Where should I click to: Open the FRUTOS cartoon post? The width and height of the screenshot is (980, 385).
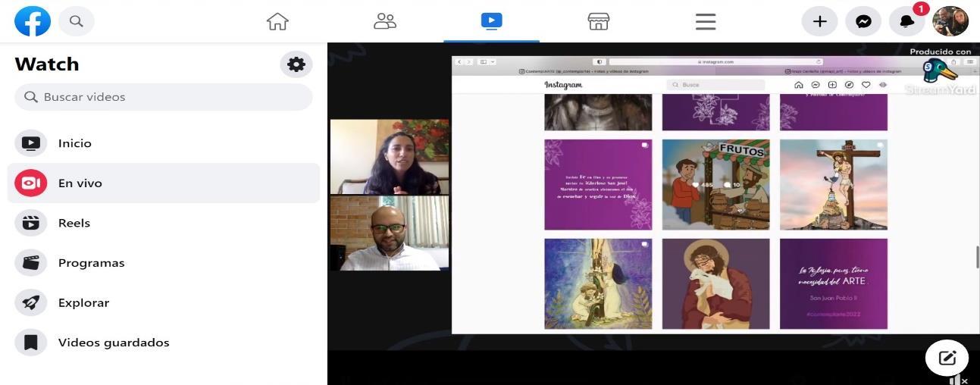[x=715, y=184]
